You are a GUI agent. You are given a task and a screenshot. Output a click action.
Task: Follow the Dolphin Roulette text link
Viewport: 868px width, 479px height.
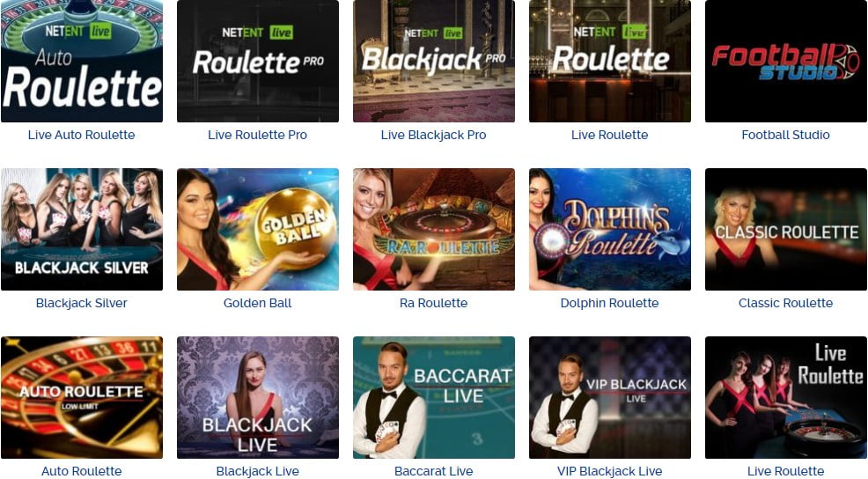[609, 303]
